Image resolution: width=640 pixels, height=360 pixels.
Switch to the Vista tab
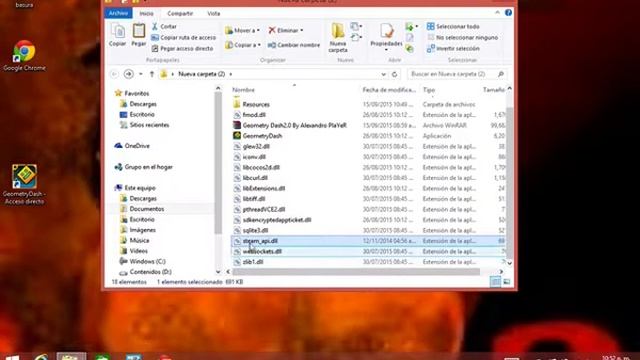[213, 13]
